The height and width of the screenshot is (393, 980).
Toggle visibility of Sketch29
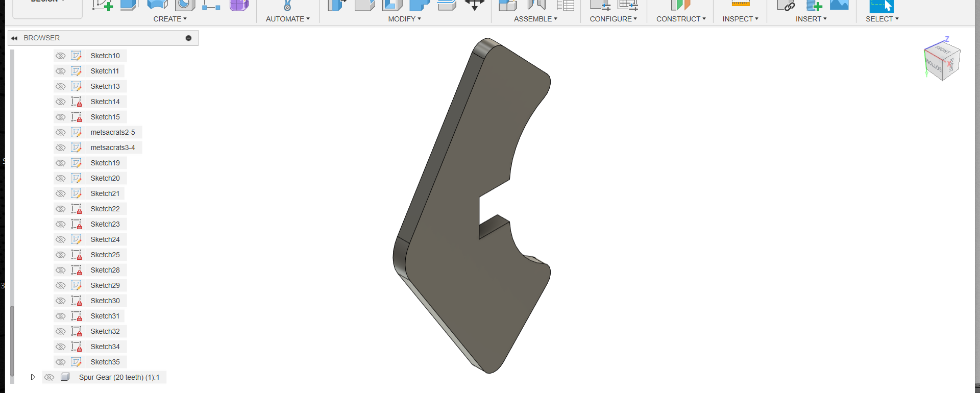click(60, 285)
